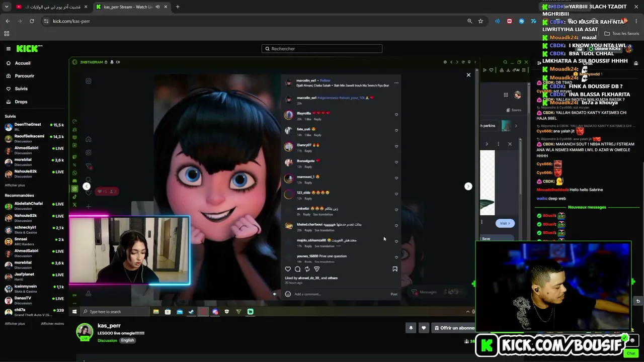Screen dimensions: 644x362
Task: Open Microsoft Store on stream taskbar
Action: point(168,312)
